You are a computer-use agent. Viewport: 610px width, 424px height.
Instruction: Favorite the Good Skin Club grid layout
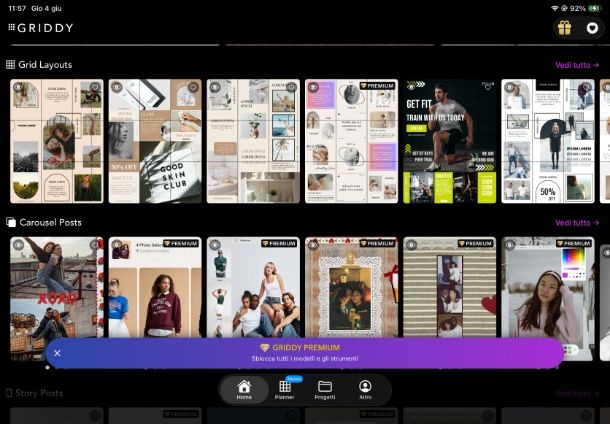(193, 87)
